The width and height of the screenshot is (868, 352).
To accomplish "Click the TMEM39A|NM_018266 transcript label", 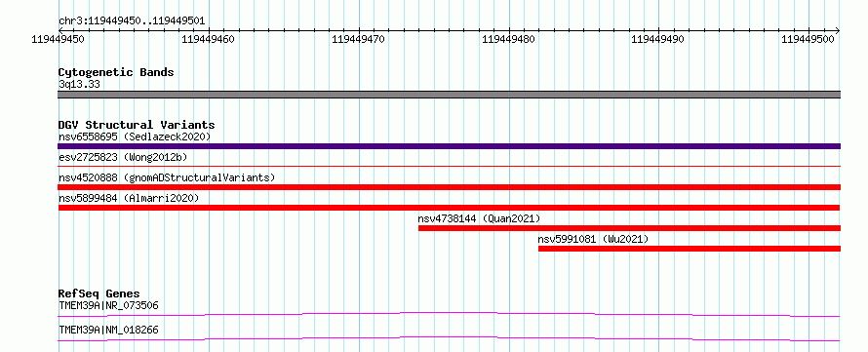I will tap(108, 330).
